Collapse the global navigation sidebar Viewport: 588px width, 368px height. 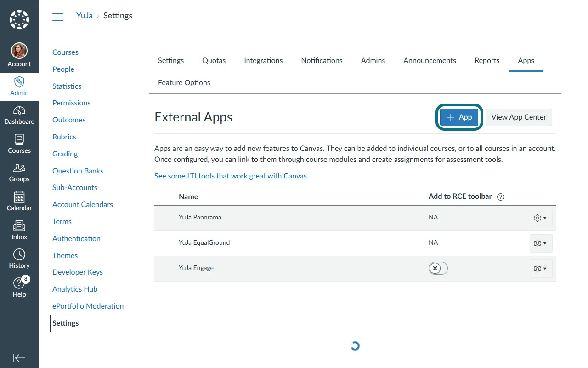point(19,358)
